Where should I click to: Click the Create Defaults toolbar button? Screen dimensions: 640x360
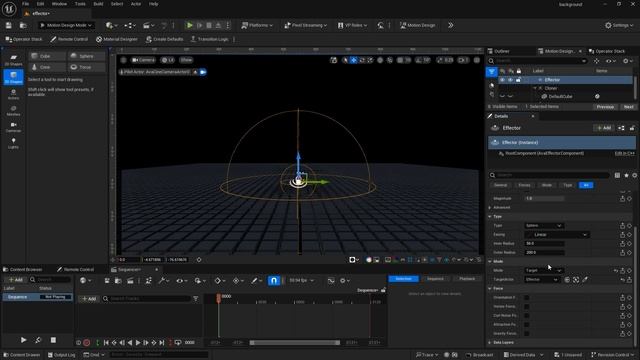pyautogui.click(x=165, y=39)
